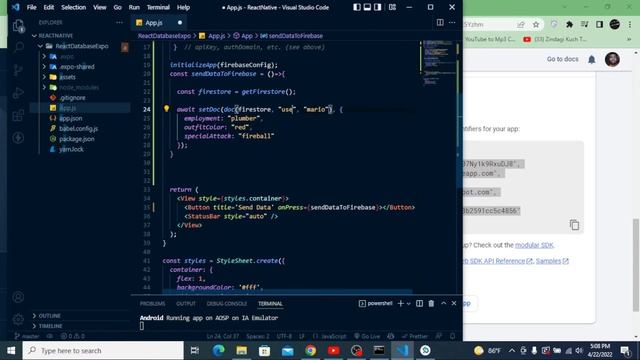Open the Samples link
This screenshot has width=640, height=360.
(x=552, y=261)
